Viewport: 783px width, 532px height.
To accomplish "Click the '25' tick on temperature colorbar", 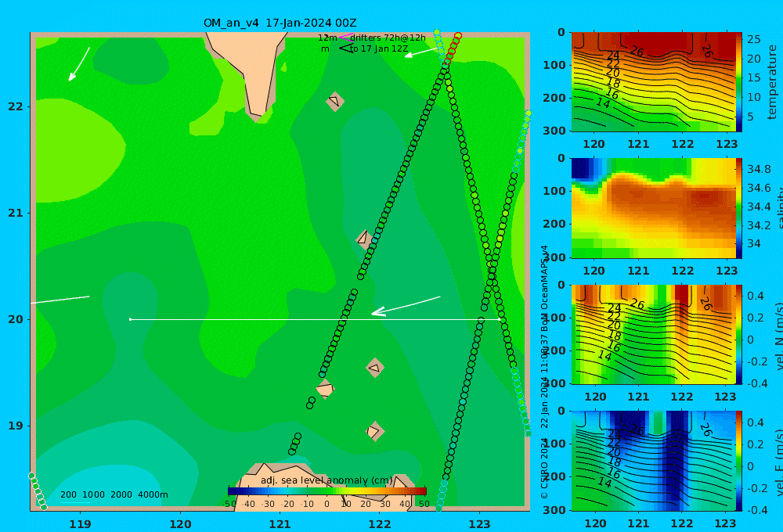I will pyautogui.click(x=754, y=39).
